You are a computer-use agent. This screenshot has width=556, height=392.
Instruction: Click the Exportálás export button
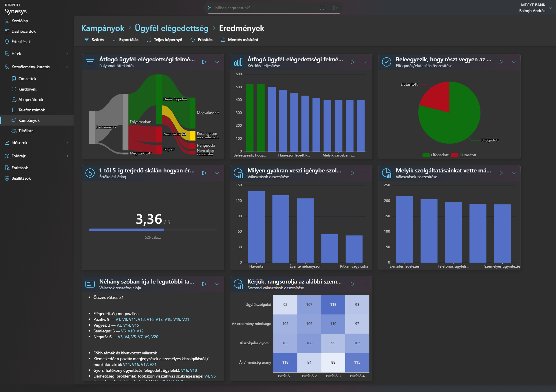click(125, 40)
